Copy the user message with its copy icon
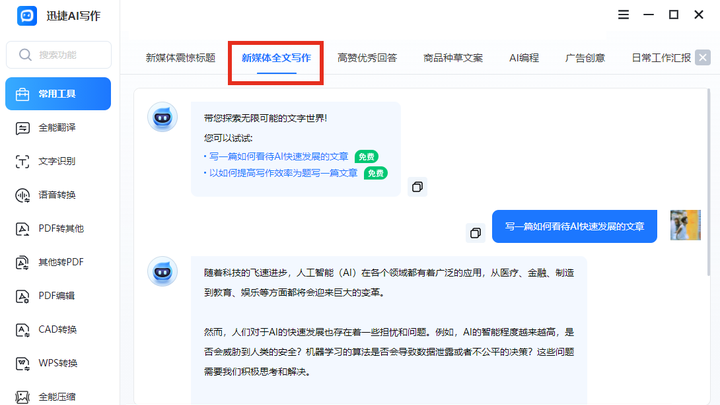Screen dimensions: 720x405 click(x=475, y=233)
